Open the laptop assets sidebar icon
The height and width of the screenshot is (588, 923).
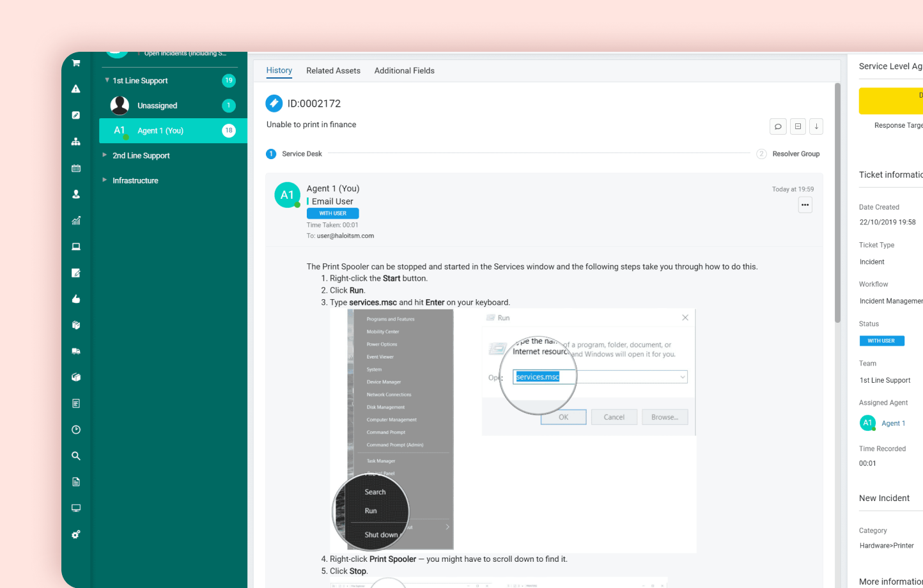76,247
